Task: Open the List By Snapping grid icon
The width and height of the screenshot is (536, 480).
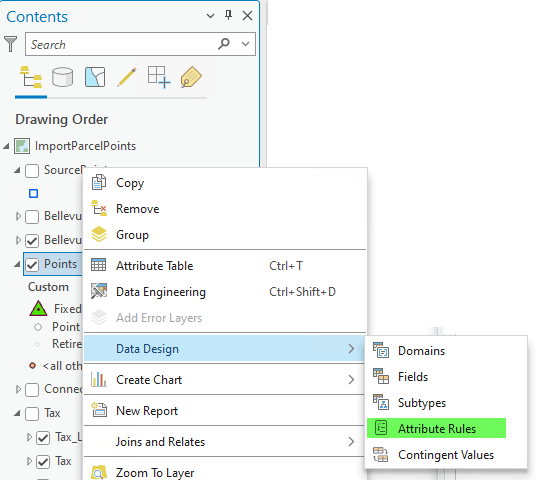Action: 159,77
